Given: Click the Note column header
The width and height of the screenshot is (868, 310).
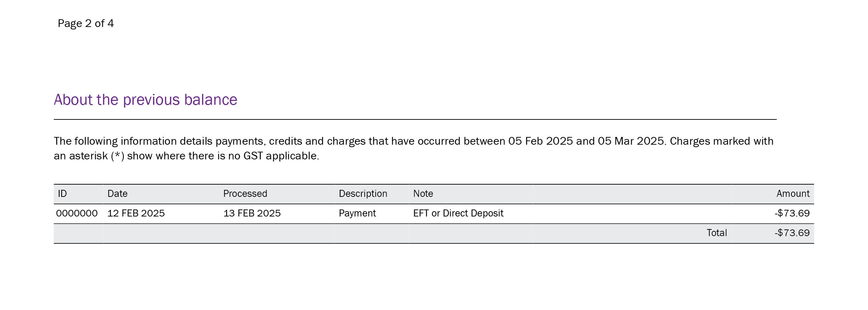Looking at the screenshot, I should coord(423,194).
